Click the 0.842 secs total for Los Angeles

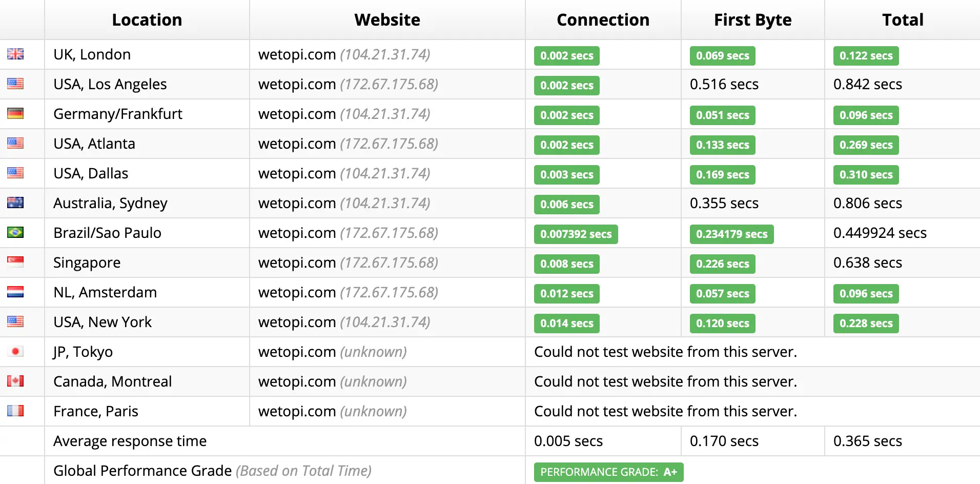point(868,84)
